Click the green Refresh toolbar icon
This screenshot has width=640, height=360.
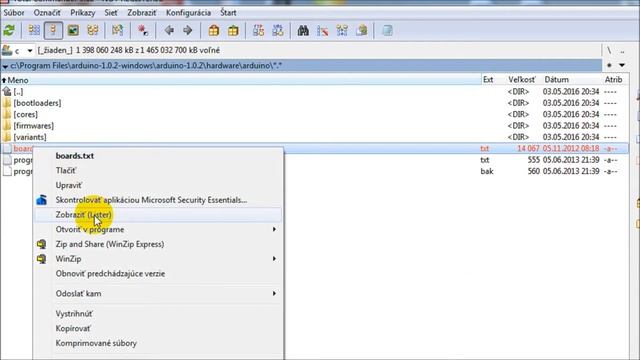pyautogui.click(x=9, y=30)
